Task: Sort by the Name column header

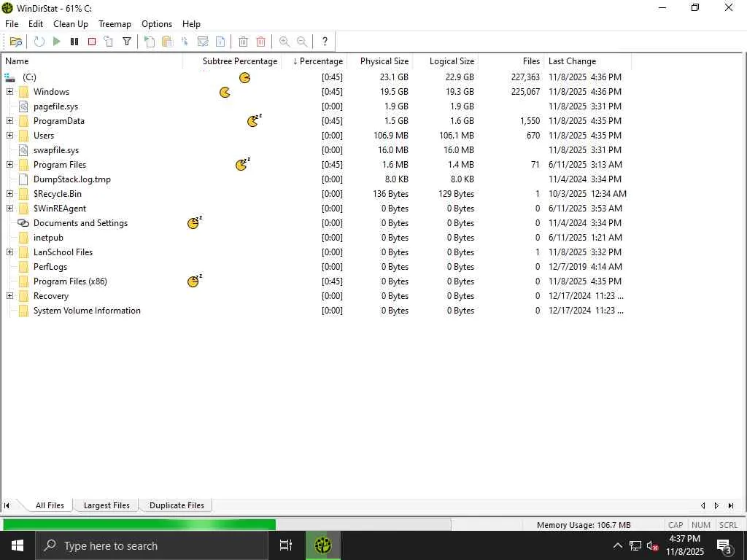Action: (92, 61)
